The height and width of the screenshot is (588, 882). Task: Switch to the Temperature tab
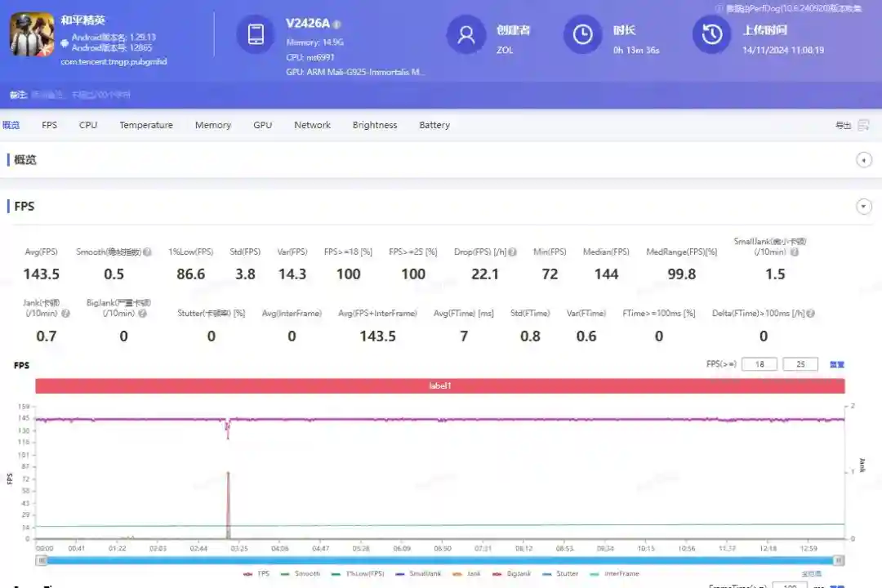(x=146, y=125)
